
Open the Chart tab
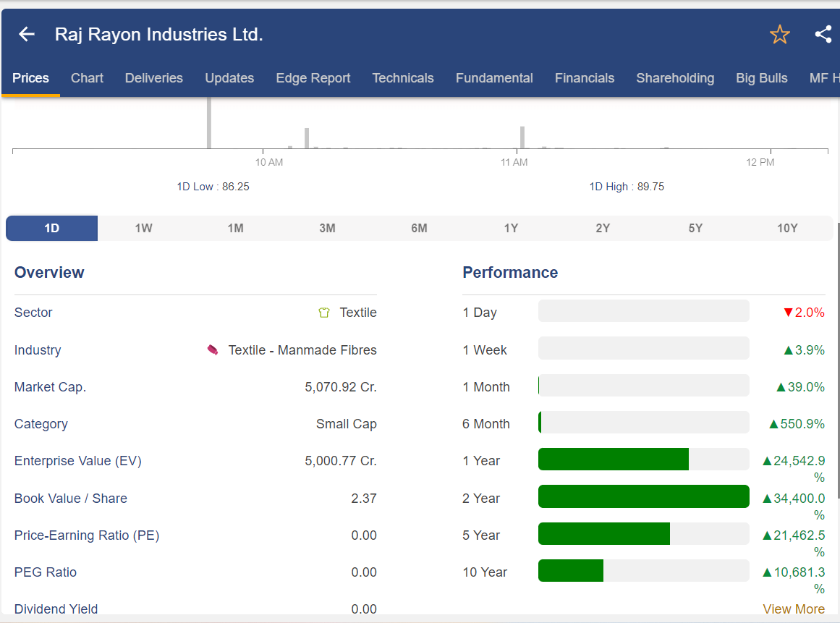tap(87, 78)
